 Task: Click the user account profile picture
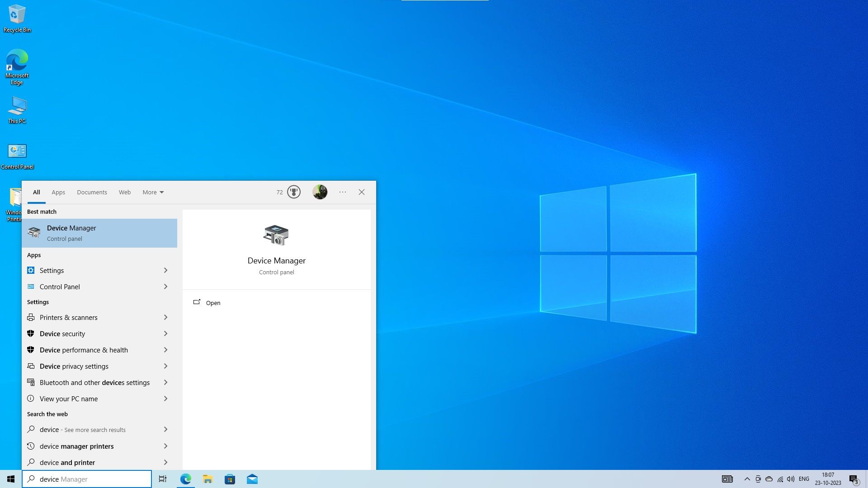pyautogui.click(x=320, y=192)
